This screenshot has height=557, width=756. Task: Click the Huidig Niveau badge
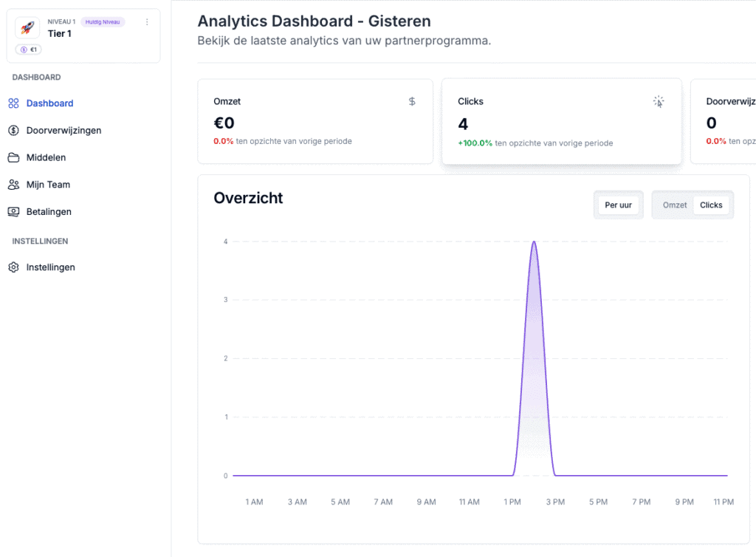(x=103, y=22)
